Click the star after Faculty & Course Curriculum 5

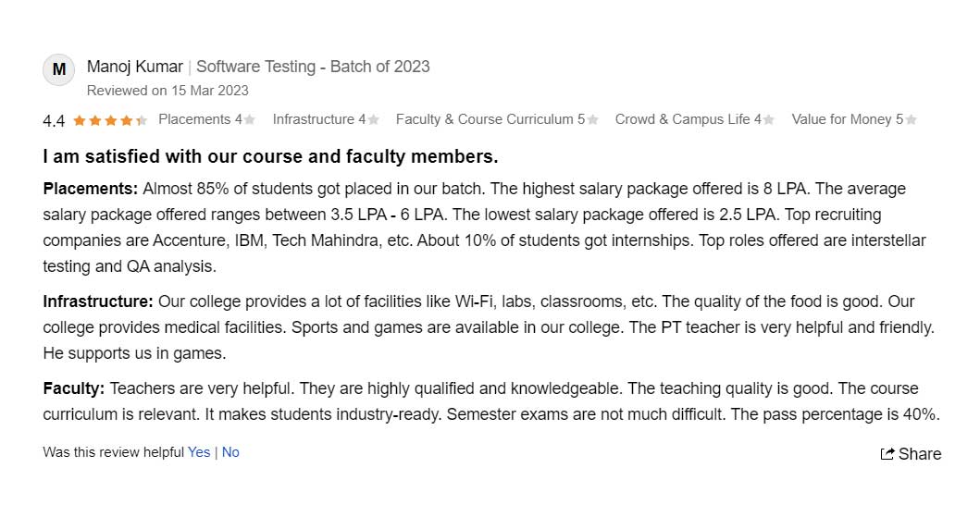pyautogui.click(x=592, y=120)
